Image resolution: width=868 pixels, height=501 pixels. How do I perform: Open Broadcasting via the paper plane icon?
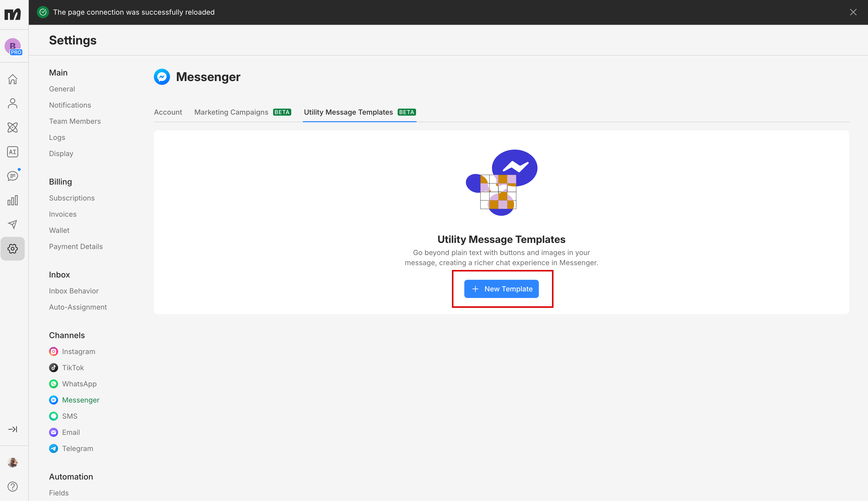click(13, 224)
